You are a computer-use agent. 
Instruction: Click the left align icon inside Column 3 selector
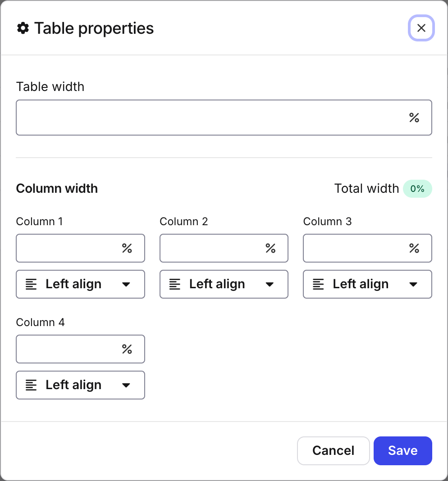[x=319, y=284]
